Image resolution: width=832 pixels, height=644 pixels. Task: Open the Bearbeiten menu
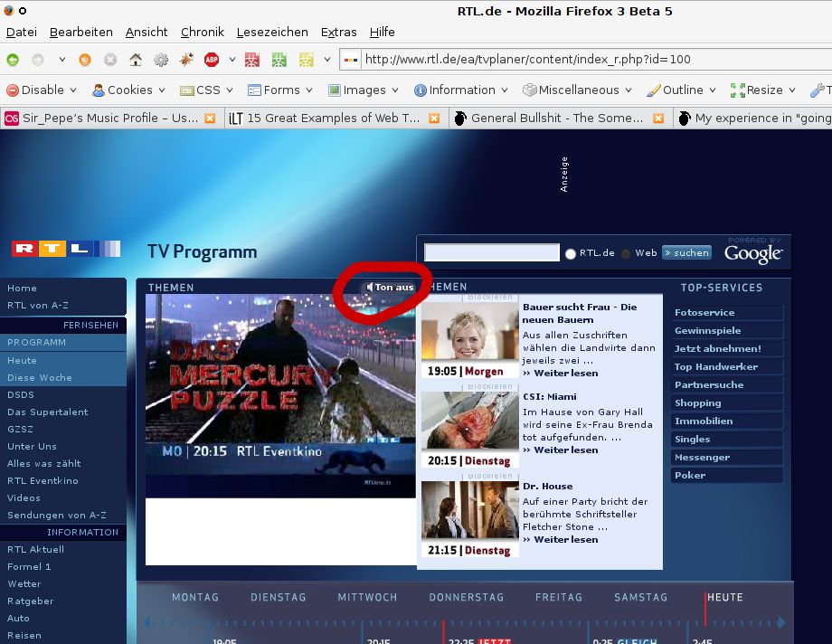point(81,33)
